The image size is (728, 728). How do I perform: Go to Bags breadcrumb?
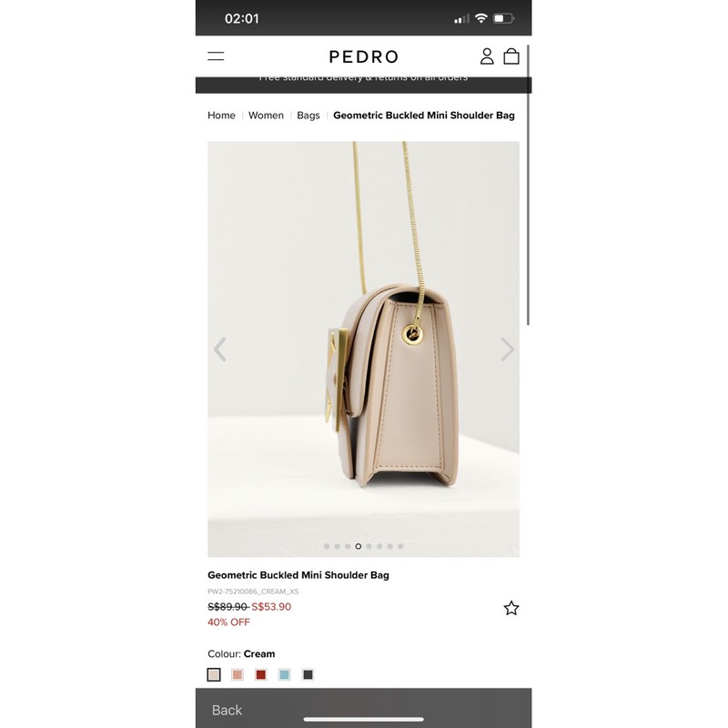[308, 116]
